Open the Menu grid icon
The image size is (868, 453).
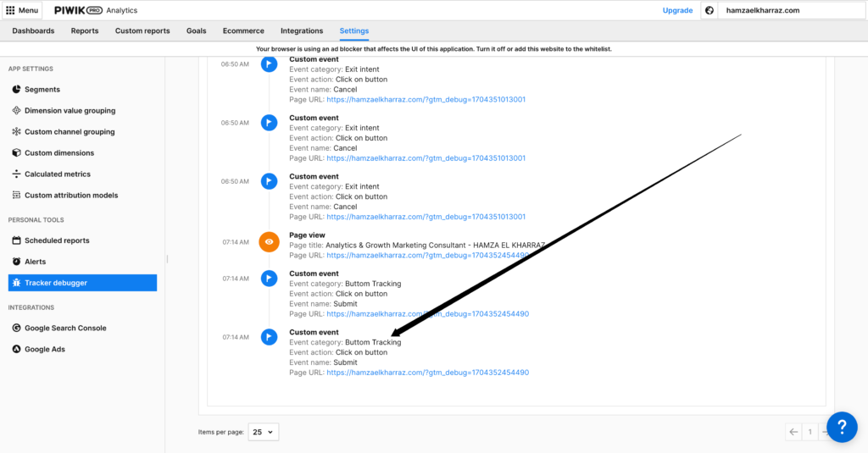10,10
